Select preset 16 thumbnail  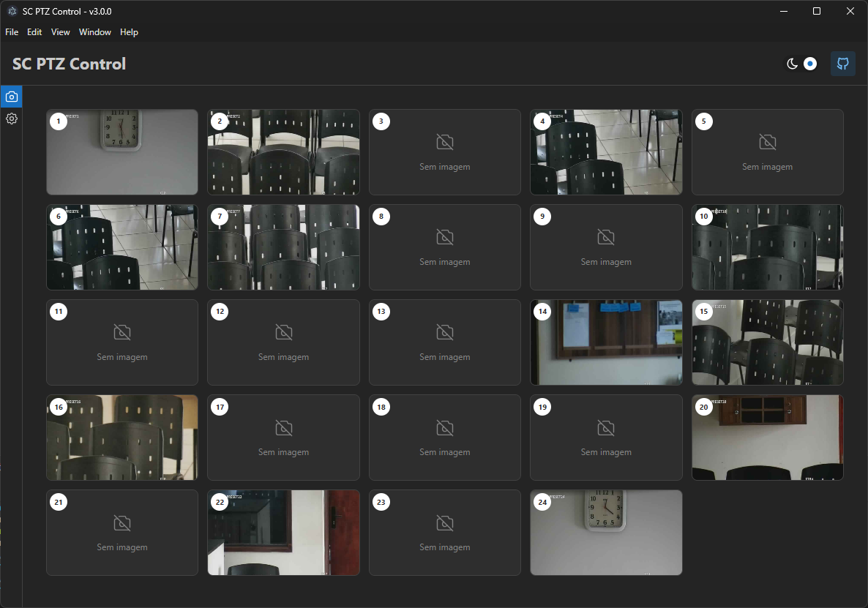pyautogui.click(x=122, y=438)
